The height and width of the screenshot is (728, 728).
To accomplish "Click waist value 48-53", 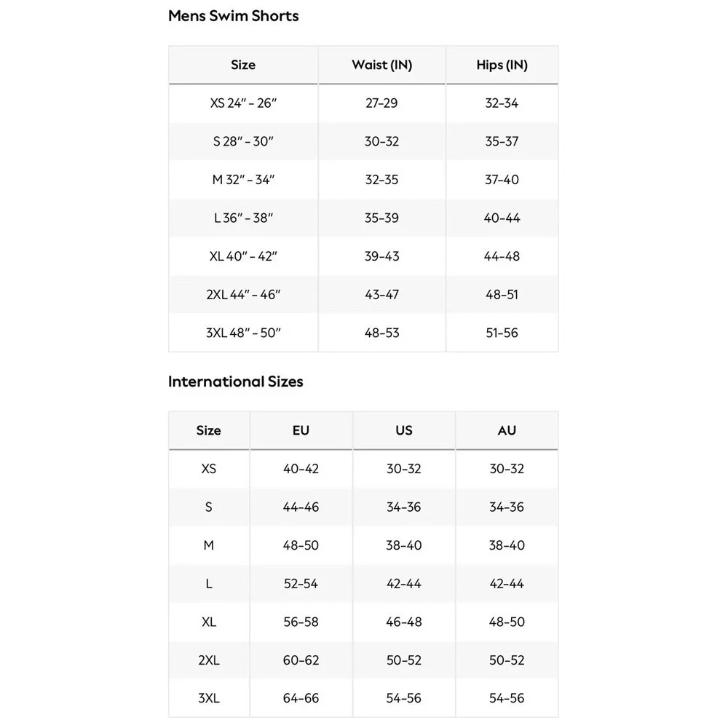I will (x=381, y=333).
